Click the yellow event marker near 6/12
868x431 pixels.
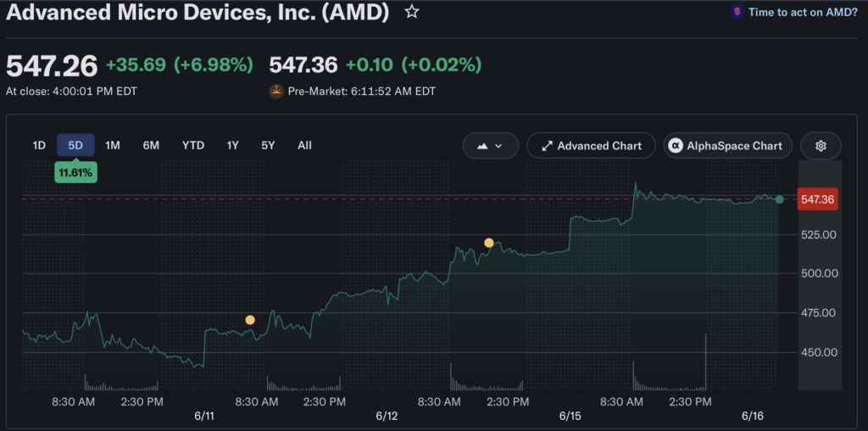pyautogui.click(x=489, y=243)
